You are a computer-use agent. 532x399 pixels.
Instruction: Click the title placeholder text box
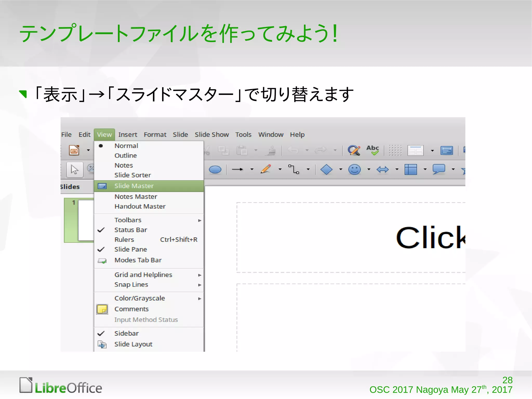351,237
